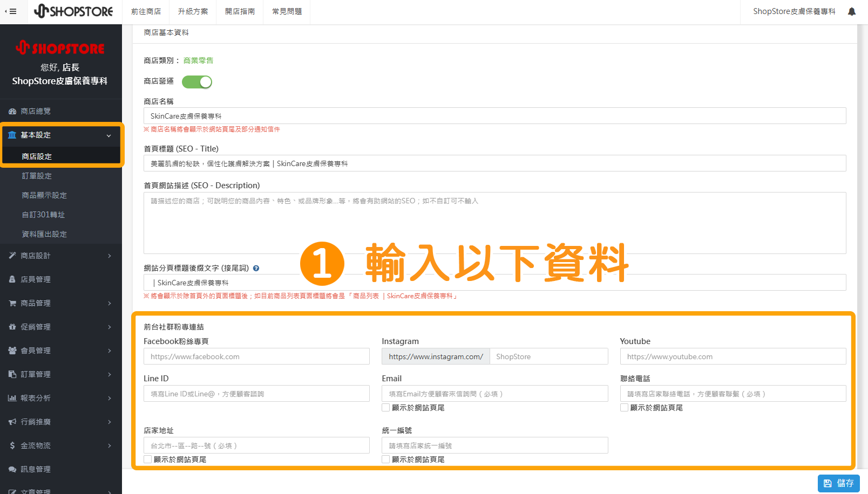Select 訂單設定 in the sidebar

click(x=36, y=175)
